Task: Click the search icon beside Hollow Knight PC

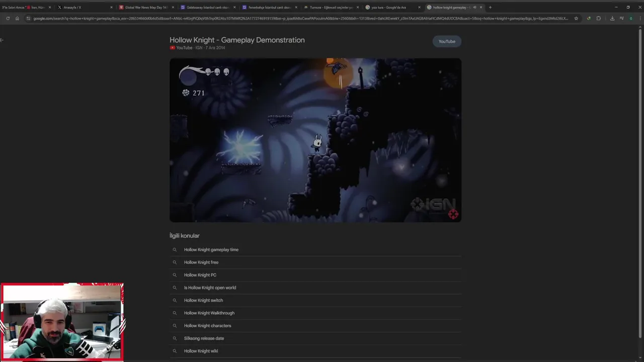Action: coord(175,275)
